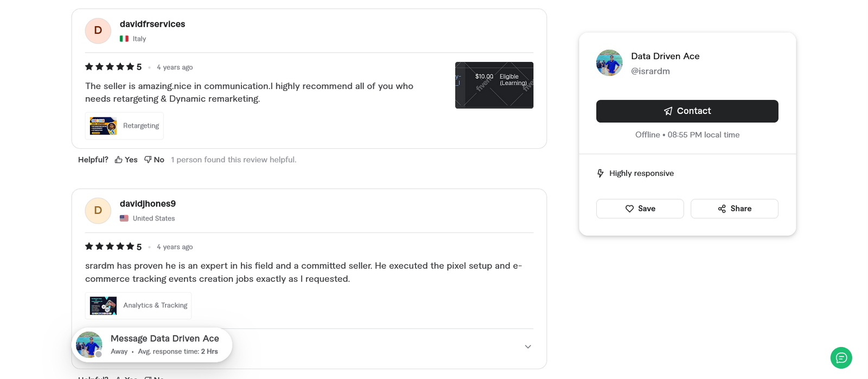Open the @isrardm username link
The image size is (868, 379).
pos(650,71)
